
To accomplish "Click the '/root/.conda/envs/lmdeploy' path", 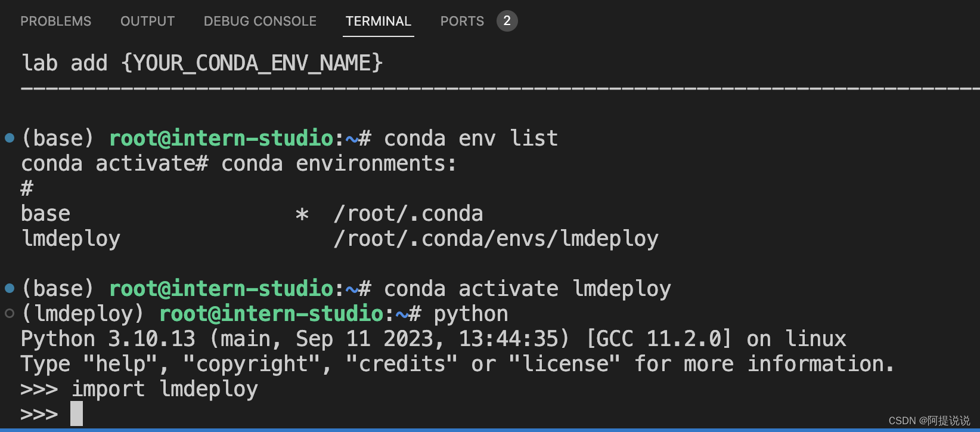I will (x=496, y=239).
